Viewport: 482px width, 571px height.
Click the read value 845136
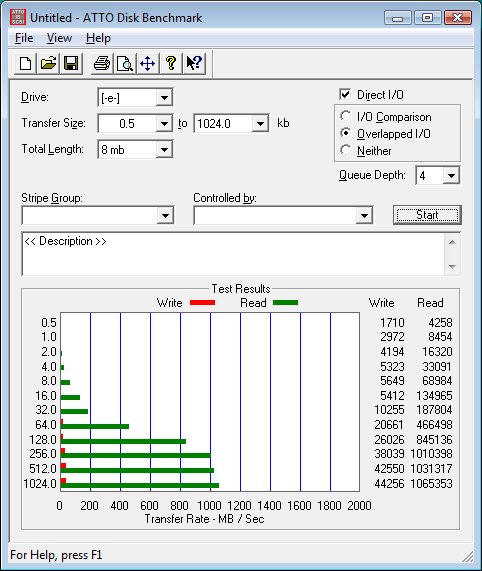(434, 440)
